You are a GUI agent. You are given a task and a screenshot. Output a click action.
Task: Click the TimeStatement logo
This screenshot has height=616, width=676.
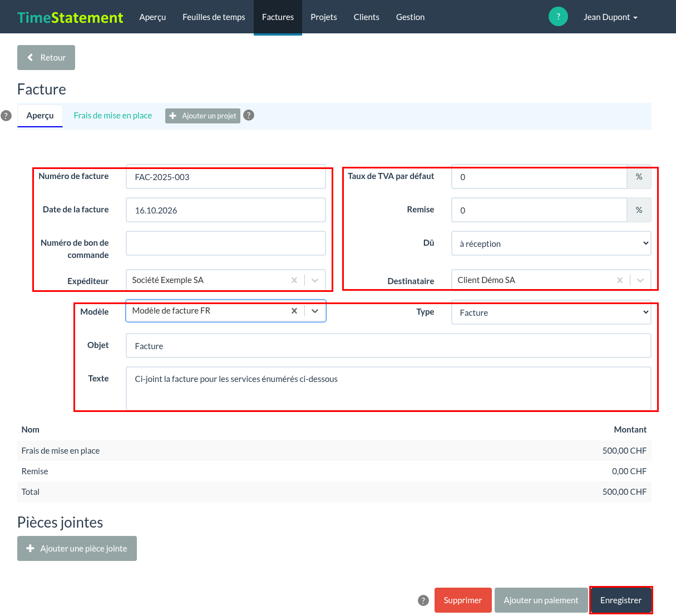pos(70,17)
